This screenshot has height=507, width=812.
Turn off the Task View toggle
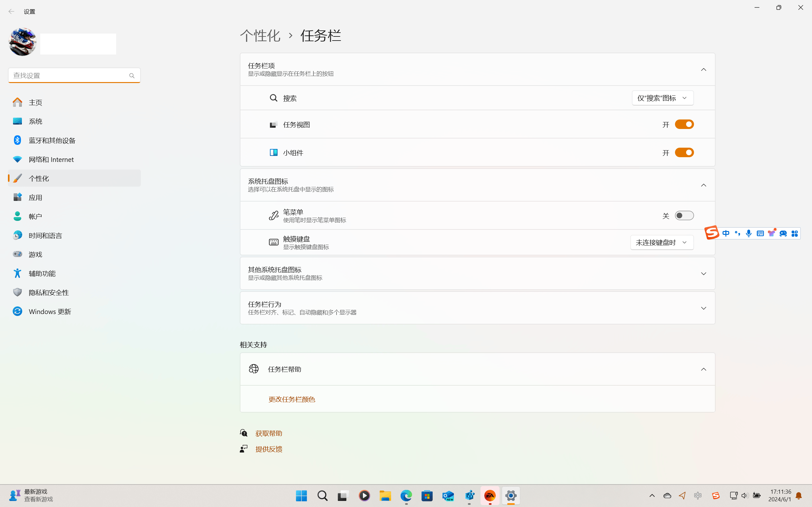pyautogui.click(x=684, y=125)
